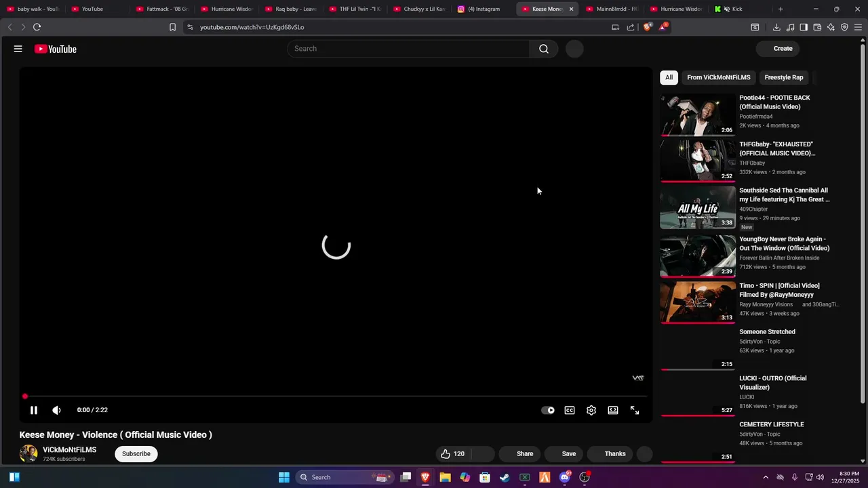Select the 'All' filter chip
Image resolution: width=868 pixels, height=488 pixels.
[669, 77]
